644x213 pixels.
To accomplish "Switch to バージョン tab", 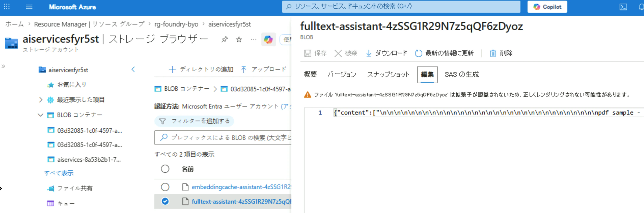I will (x=342, y=74).
